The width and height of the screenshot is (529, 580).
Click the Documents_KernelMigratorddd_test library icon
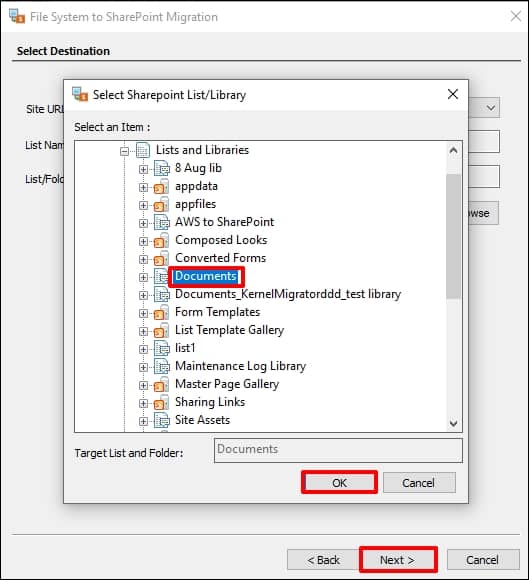[162, 294]
